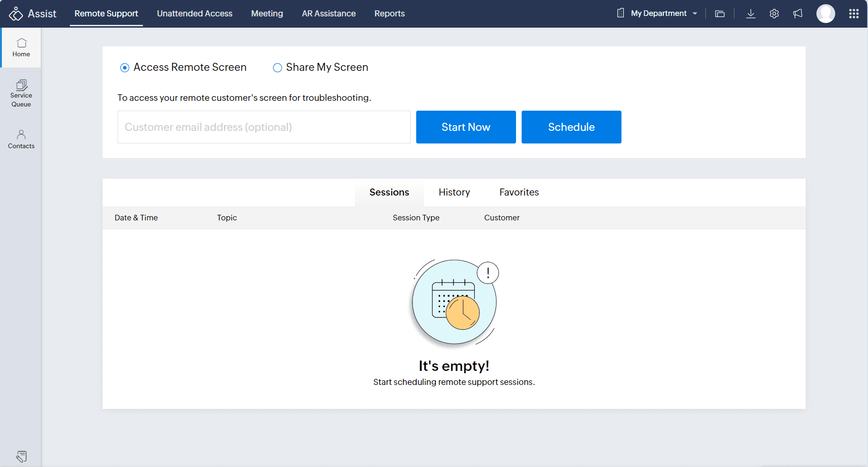Viewport: 868px width, 467px height.
Task: Open settings gear icon
Action: pyautogui.click(x=774, y=14)
